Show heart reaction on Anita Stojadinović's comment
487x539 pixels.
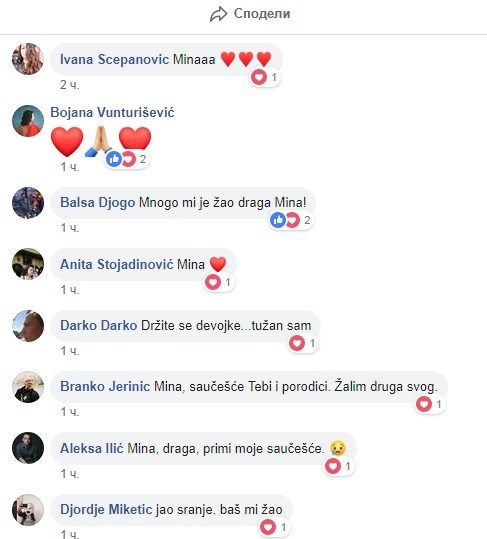tap(219, 282)
